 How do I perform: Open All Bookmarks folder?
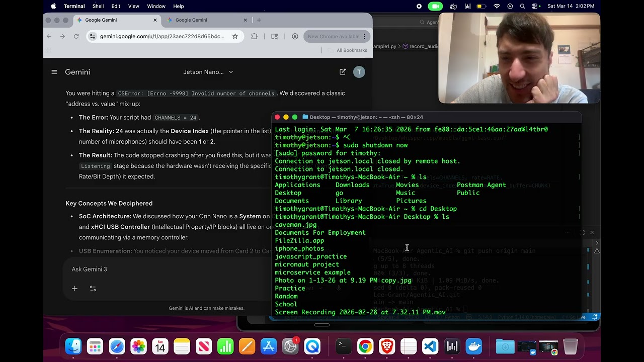[347, 50]
